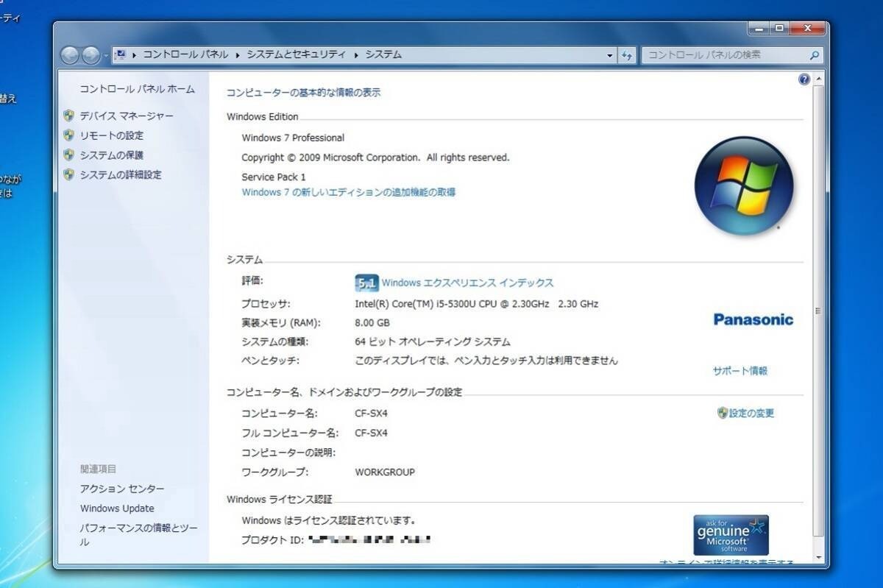883x588 pixels.
Task: Select Windows はライセンス認証されています text
Action: point(328,520)
